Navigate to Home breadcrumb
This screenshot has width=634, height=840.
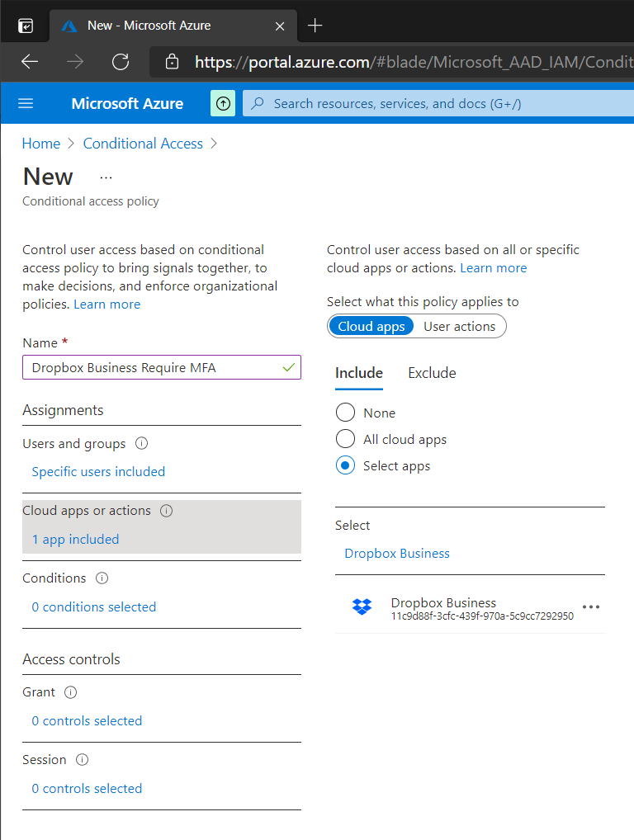click(41, 144)
